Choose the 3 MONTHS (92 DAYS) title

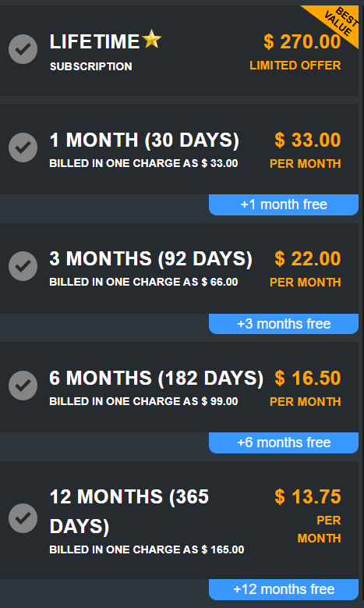point(151,259)
